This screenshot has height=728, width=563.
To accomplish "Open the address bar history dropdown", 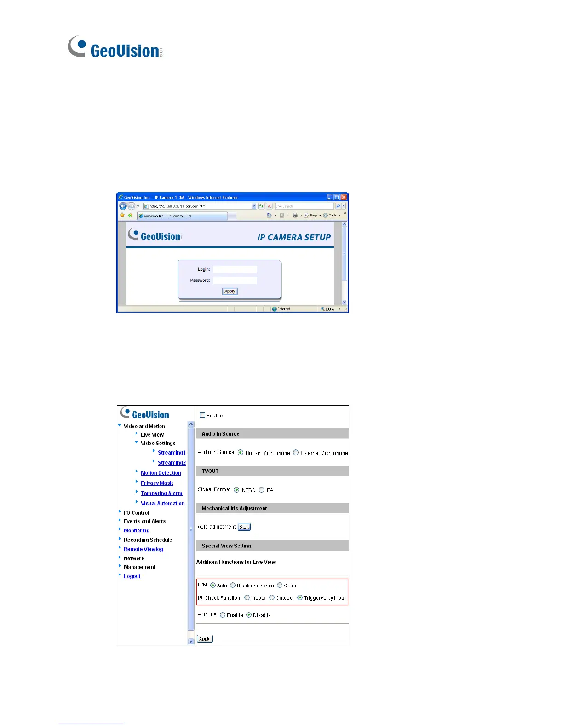I will click(x=254, y=206).
